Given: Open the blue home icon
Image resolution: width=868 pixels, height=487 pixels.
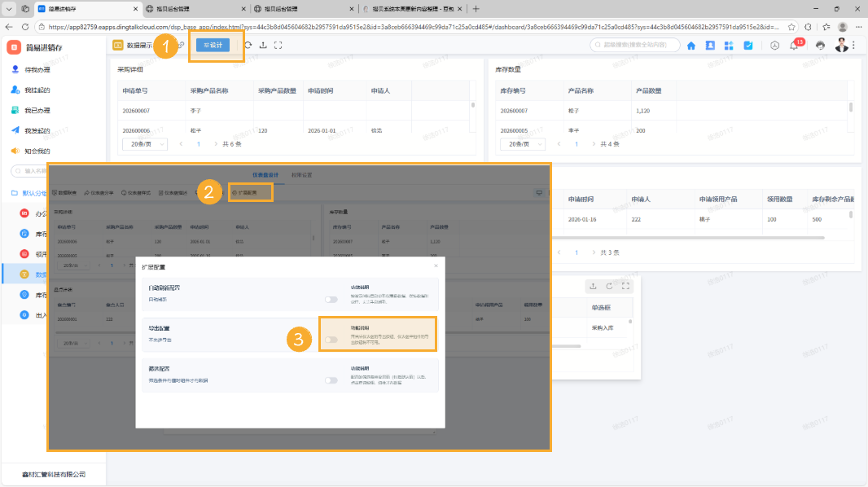Looking at the screenshot, I should pos(690,46).
